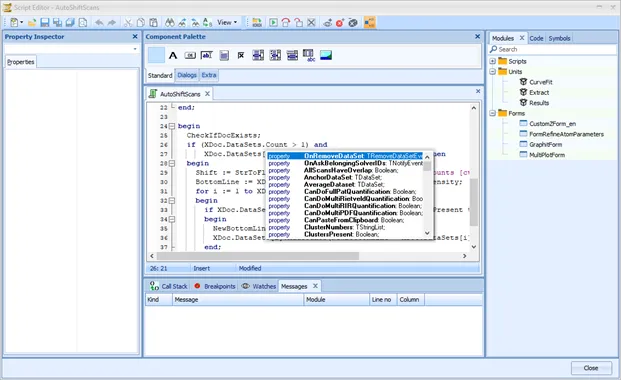This screenshot has height=380, width=621.
Task: Collapse the code fold at line 32
Action: [171, 201]
